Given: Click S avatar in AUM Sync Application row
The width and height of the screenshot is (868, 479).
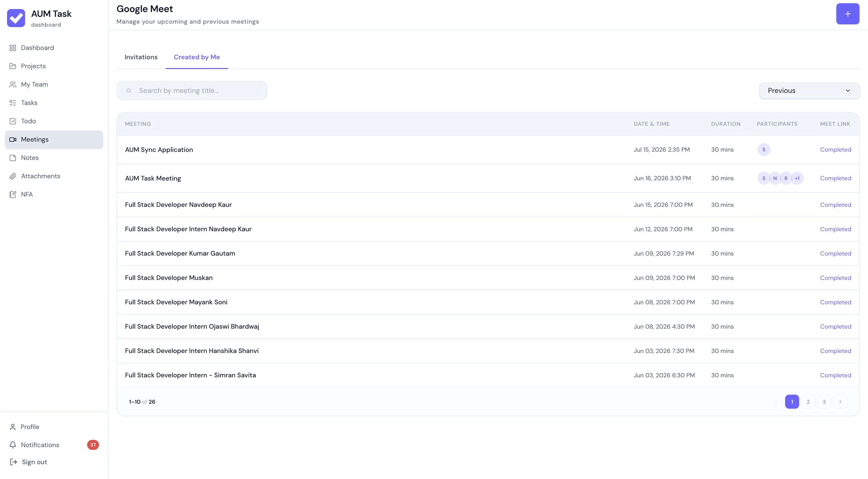Looking at the screenshot, I should pos(764,150).
